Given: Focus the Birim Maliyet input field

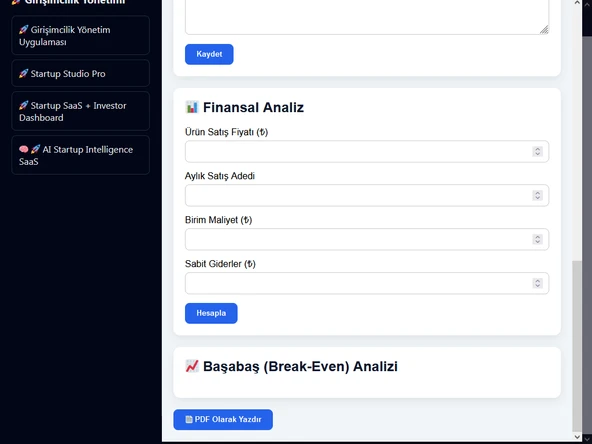Looking at the screenshot, I should 367,239.
